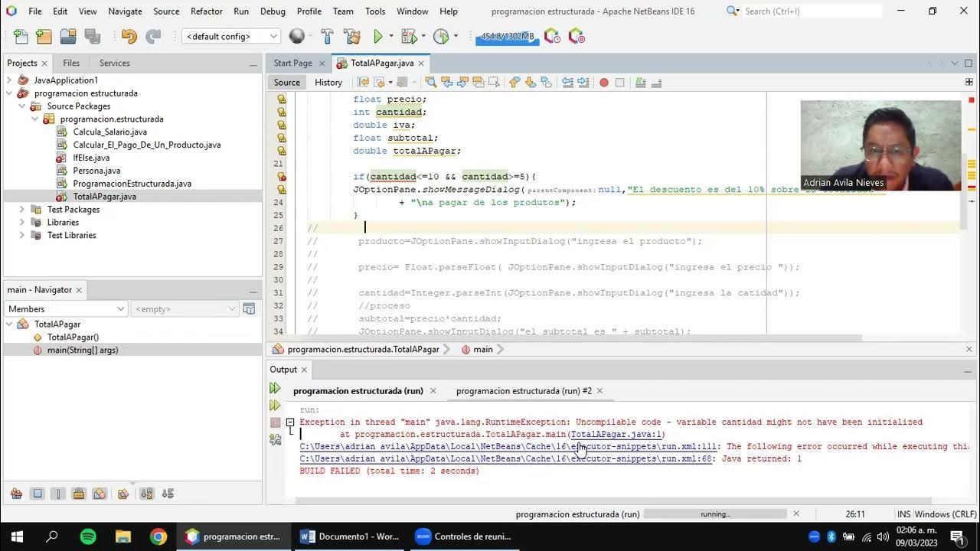The image size is (980, 551).
Task: Click Output settings wrench icon
Action: (x=276, y=439)
